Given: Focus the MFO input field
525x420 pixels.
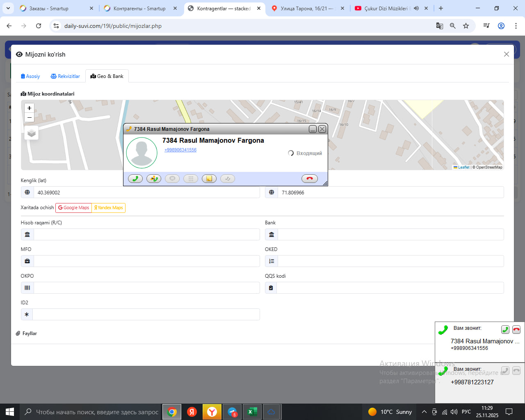Looking at the screenshot, I should (146, 261).
